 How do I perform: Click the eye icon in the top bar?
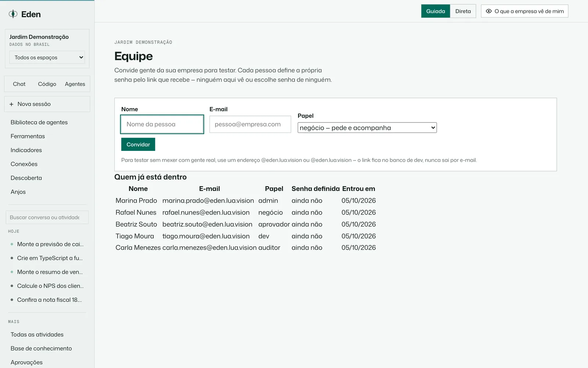click(489, 11)
